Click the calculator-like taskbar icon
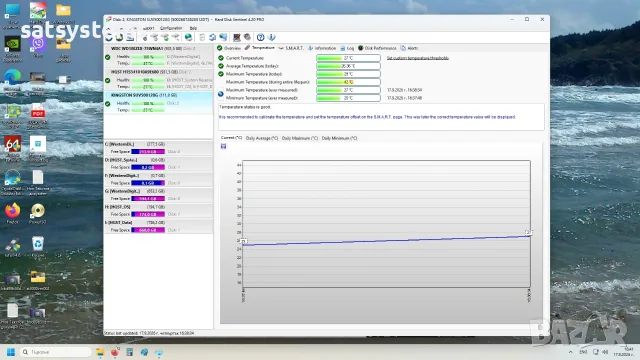The height and width of the screenshot is (360, 640). tap(129, 352)
